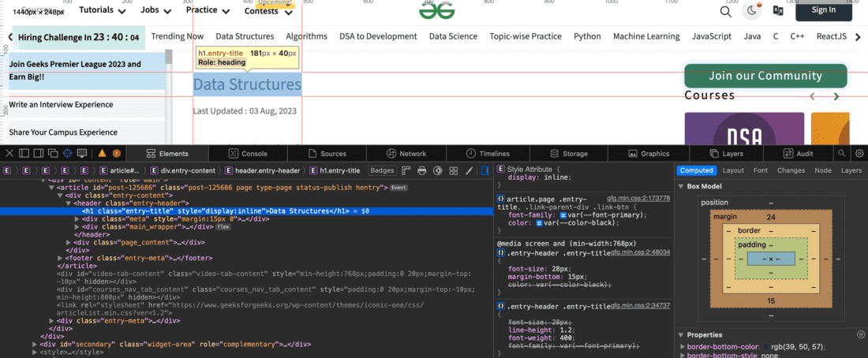Open the device settings monitor icon
This screenshot has height=358, width=868.
point(83,153)
